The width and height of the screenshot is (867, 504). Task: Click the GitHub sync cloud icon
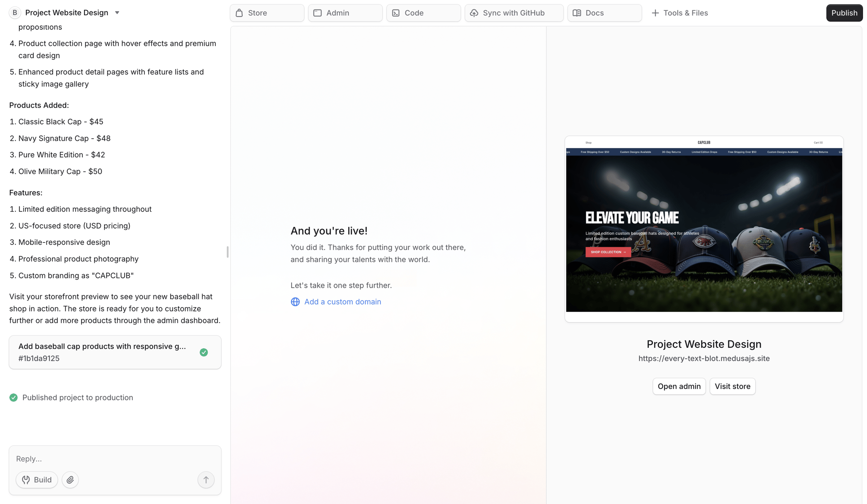click(x=474, y=13)
